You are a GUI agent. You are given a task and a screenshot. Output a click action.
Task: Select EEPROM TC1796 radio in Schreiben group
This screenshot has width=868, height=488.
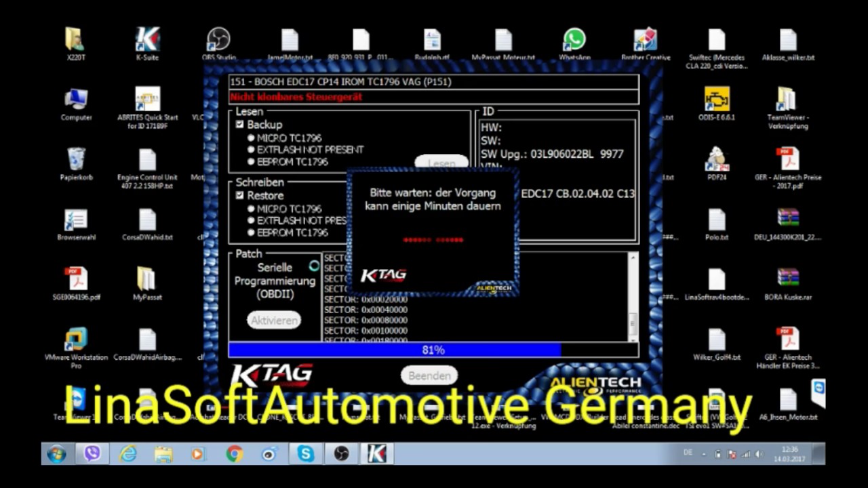coord(251,232)
